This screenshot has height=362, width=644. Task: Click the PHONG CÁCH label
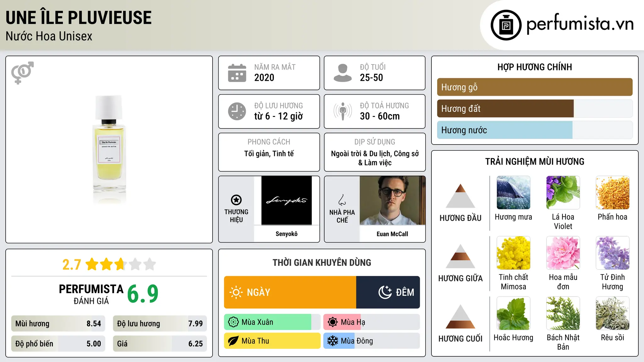269,142
